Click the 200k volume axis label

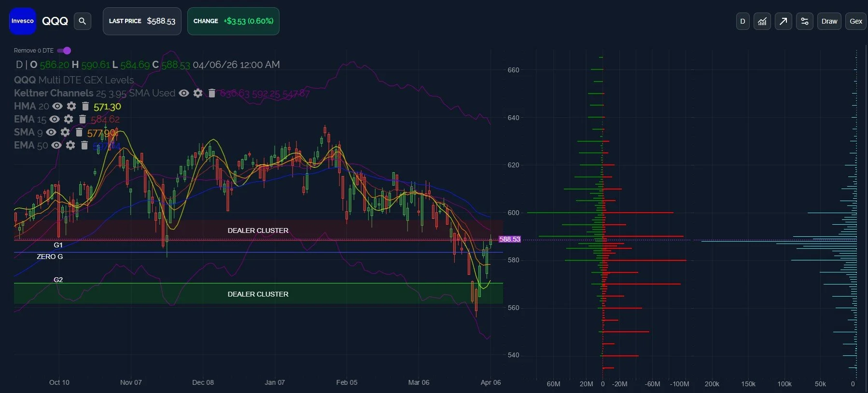tap(712, 384)
